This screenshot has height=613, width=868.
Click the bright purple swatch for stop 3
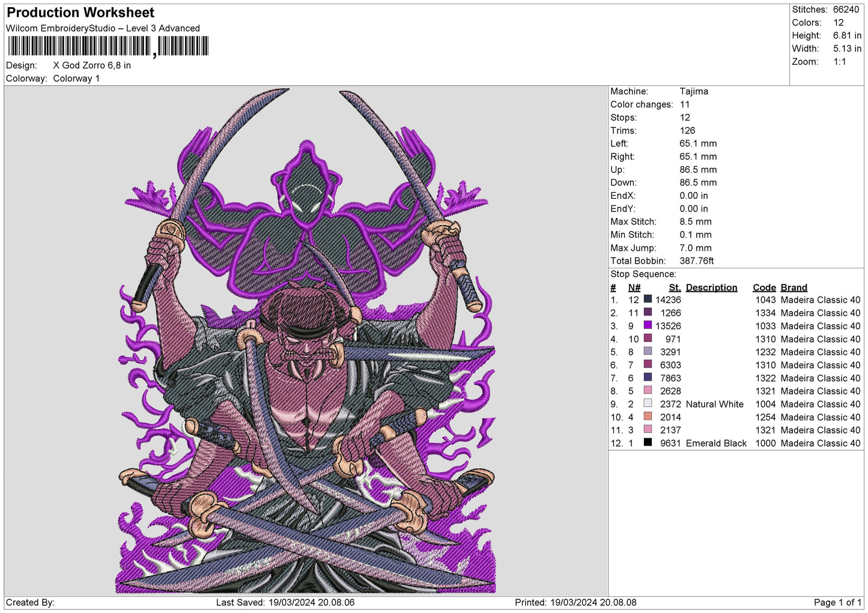pyautogui.click(x=648, y=325)
